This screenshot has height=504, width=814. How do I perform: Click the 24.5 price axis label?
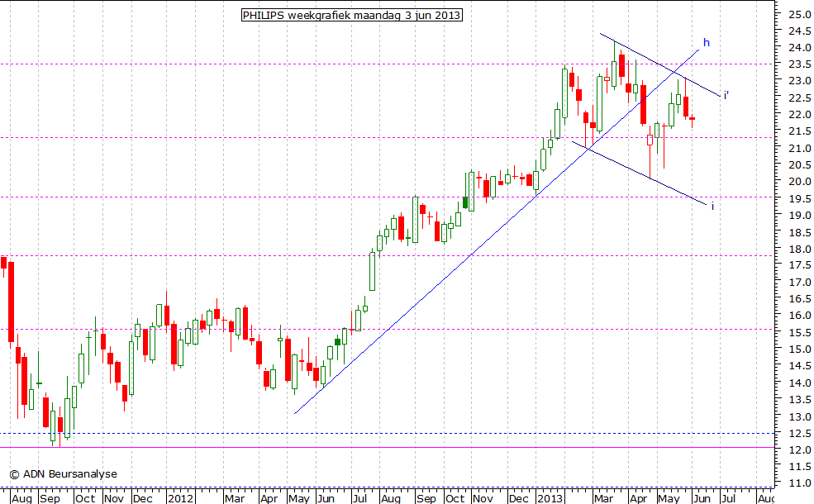pos(799,31)
